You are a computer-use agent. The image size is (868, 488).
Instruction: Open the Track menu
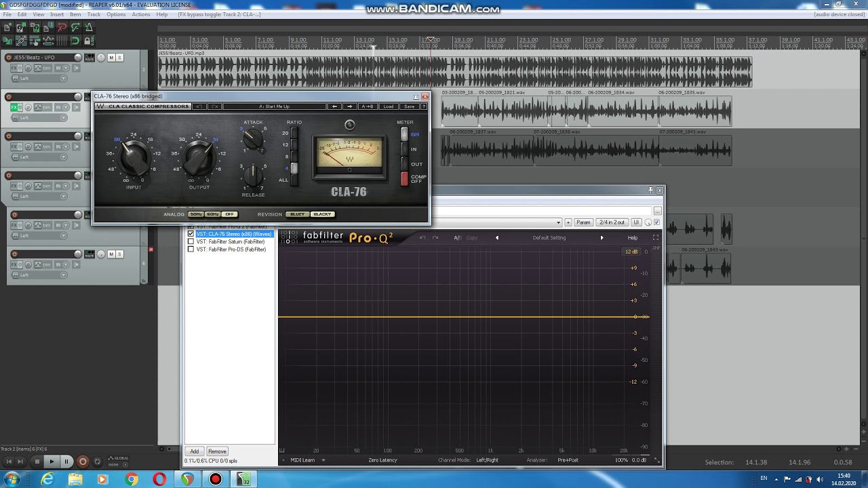94,14
